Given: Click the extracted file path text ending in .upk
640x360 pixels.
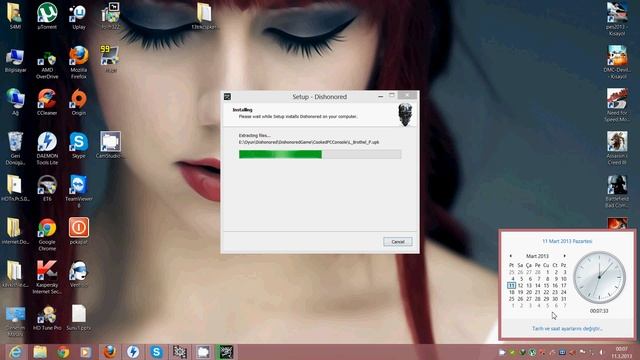Looking at the screenshot, I should [x=309, y=142].
